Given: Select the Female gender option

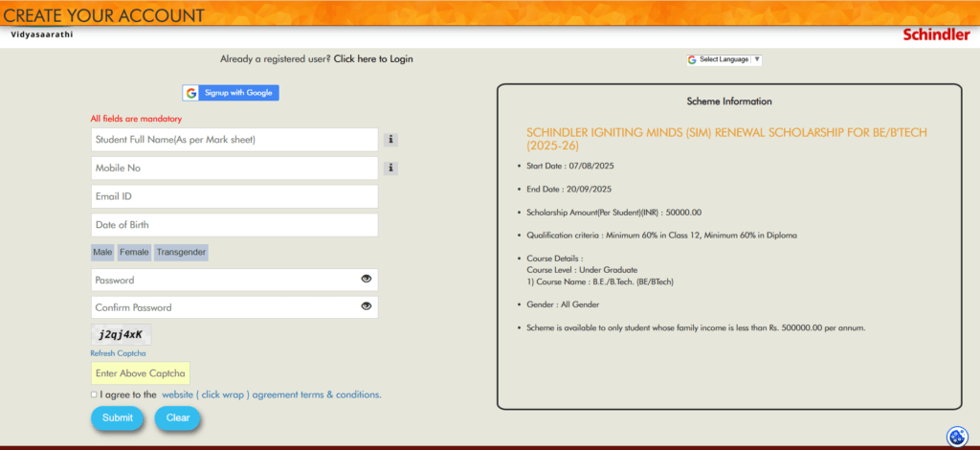Looking at the screenshot, I should click(x=134, y=253).
